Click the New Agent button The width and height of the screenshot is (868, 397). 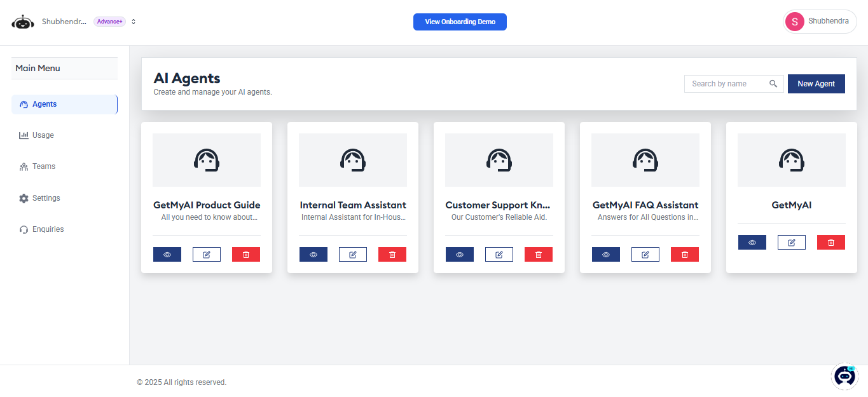click(816, 84)
